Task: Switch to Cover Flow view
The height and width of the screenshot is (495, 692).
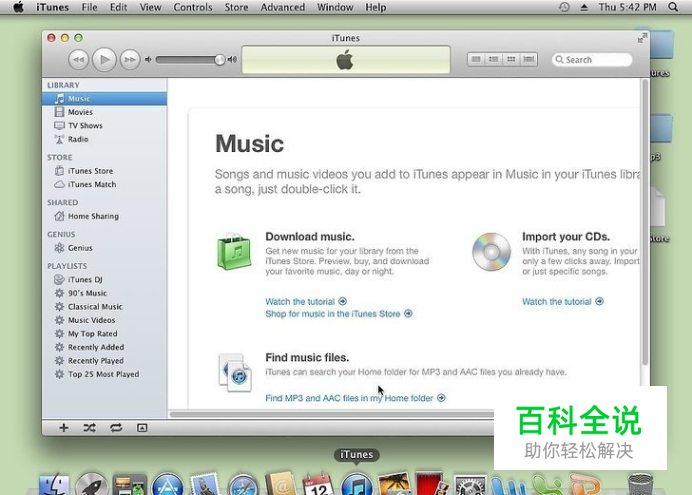Action: [x=529, y=59]
